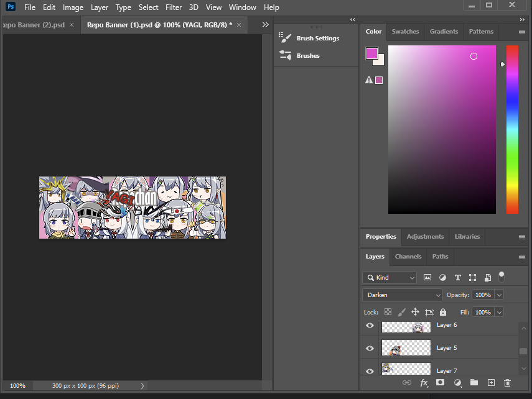Open the blend mode Darken dropdown

tap(403, 295)
